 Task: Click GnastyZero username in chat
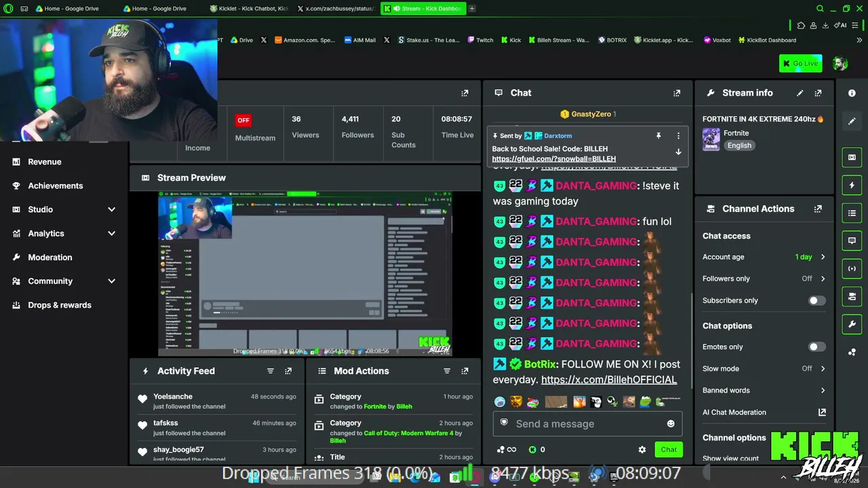point(591,115)
